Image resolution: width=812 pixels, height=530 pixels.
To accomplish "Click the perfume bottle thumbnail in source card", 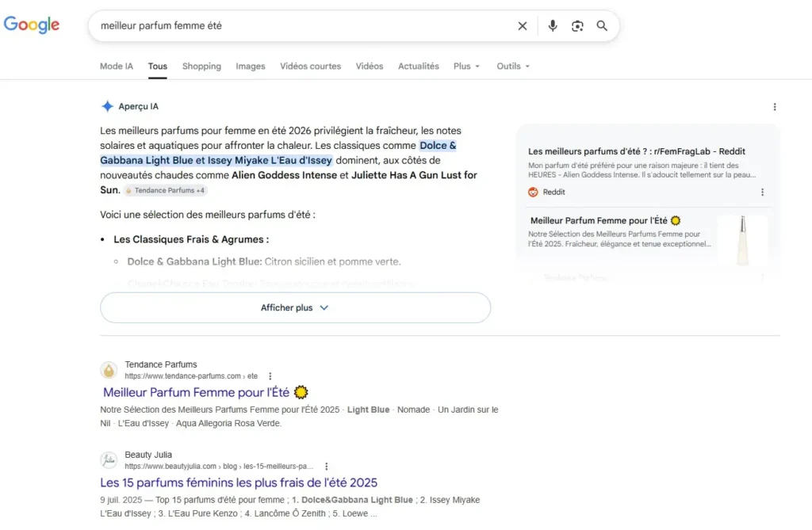I will (742, 240).
